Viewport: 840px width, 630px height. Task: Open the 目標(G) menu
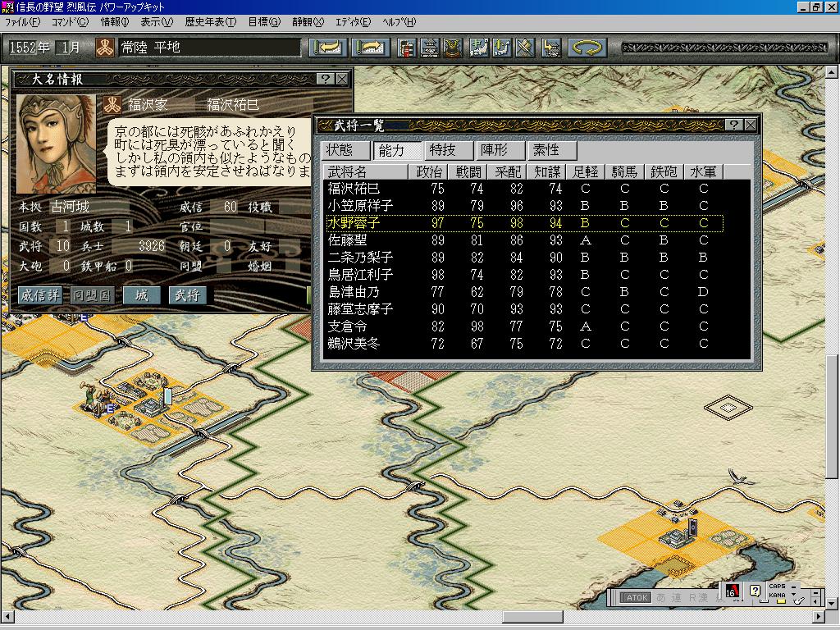click(x=264, y=22)
